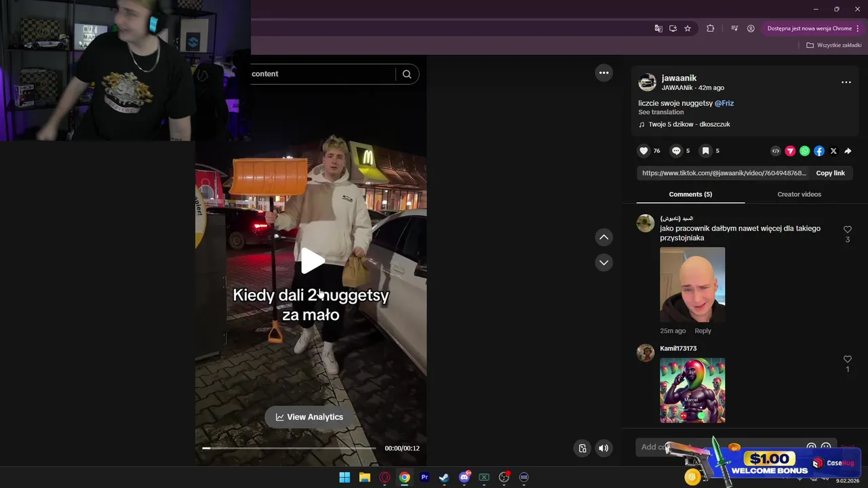Click in the content search field
The height and width of the screenshot is (488, 868).
pyautogui.click(x=322, y=74)
